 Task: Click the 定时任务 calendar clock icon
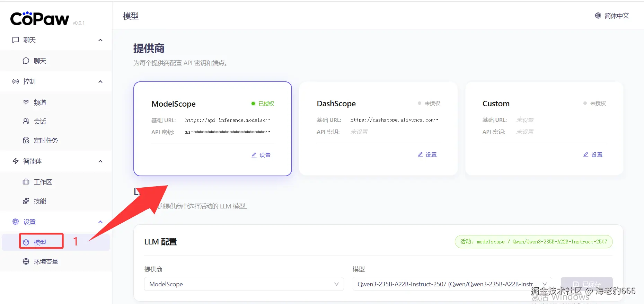[x=26, y=141]
